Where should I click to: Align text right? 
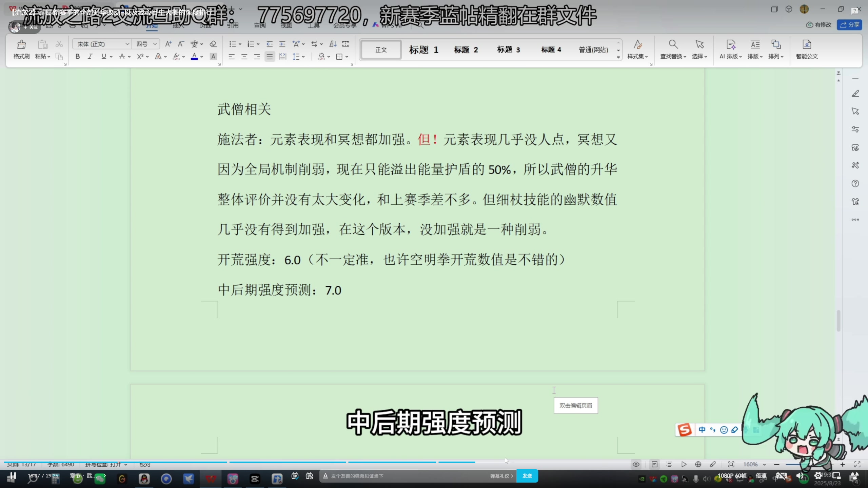[257, 57]
